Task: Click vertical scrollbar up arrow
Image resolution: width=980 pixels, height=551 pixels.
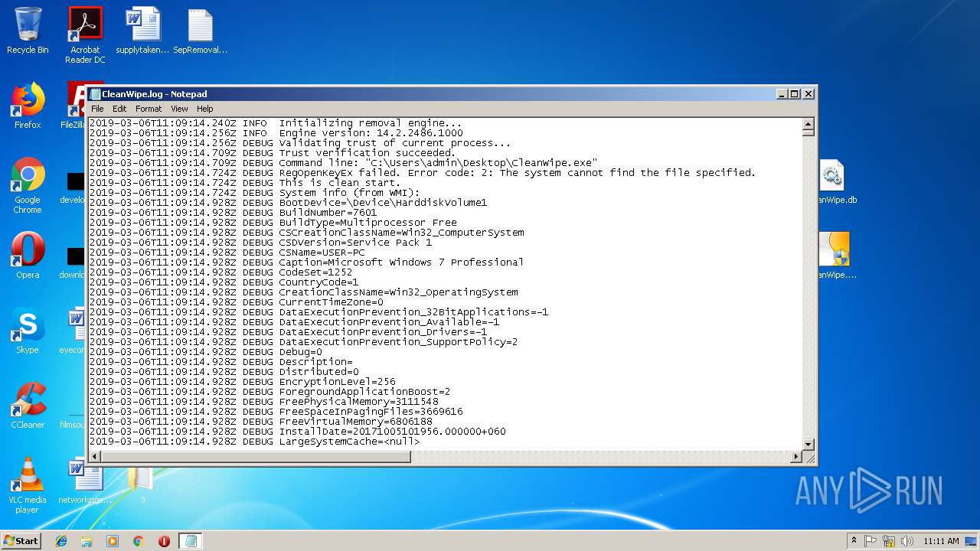Action: click(x=808, y=124)
